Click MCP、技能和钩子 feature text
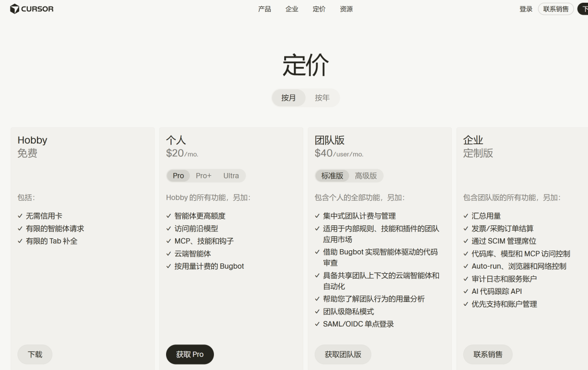Viewport: 588px width, 370px height. [x=204, y=241]
